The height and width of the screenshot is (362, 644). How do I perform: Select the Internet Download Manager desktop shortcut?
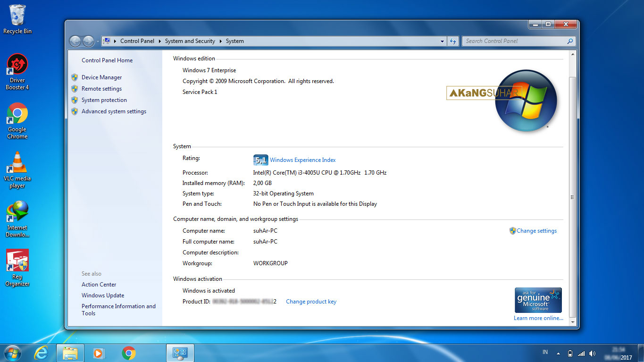point(17,219)
